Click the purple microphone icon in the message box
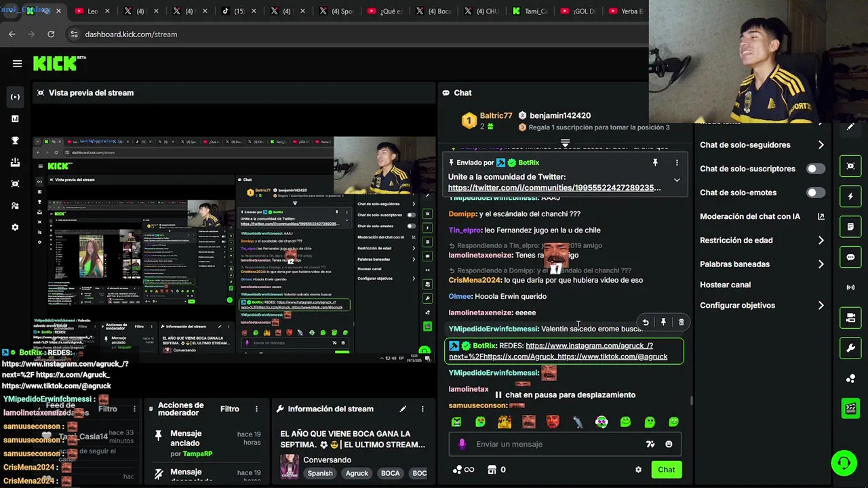Screen dimensions: 868x488 coord(462,444)
